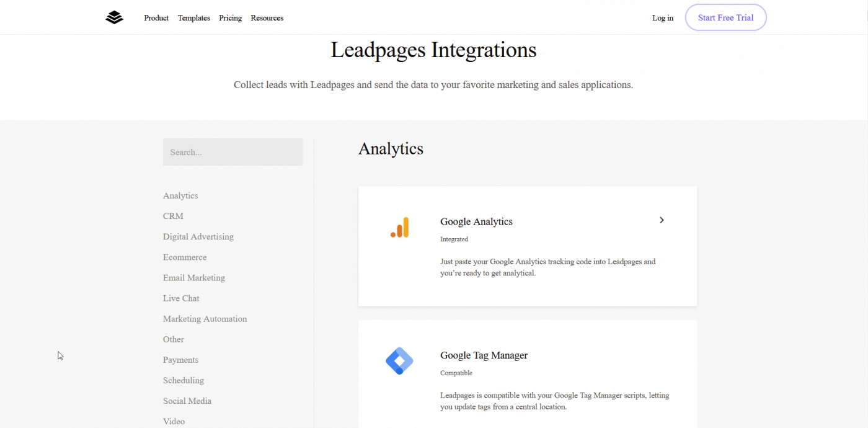Click the Compatible status label
The image size is (868, 428).
tap(456, 373)
